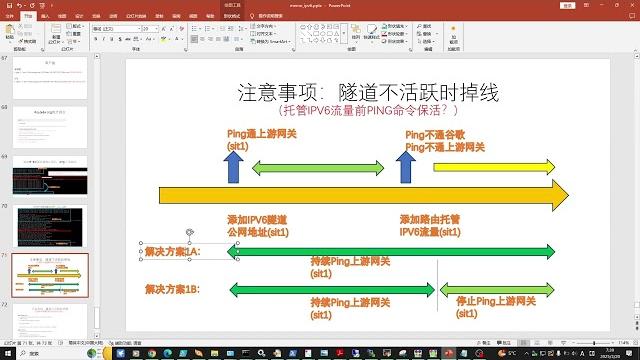Viewport: 640px width, 360px height.
Task: Toggle text shadow
Action: click(120, 39)
